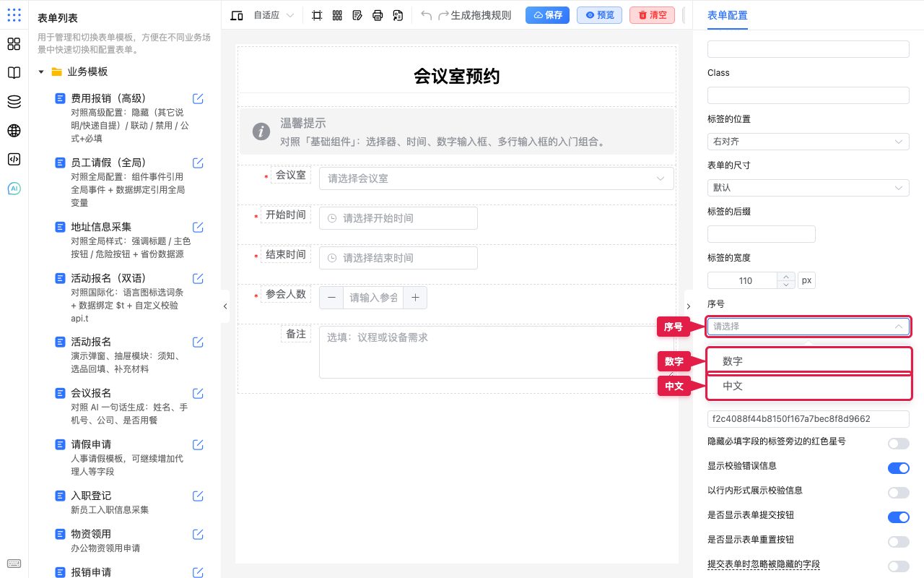Click the edit-note icon in the toolbar
The height and width of the screenshot is (578, 924).
point(357,15)
